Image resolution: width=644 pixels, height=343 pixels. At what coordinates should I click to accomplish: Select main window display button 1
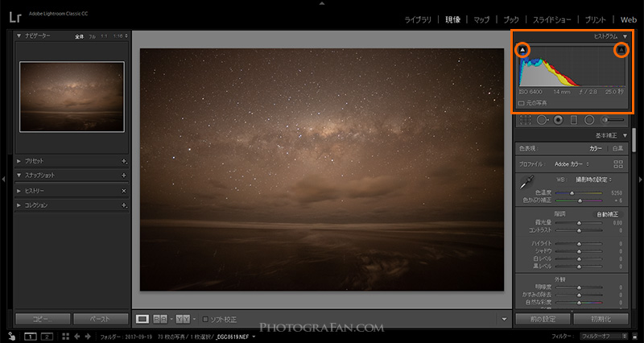tap(30, 337)
